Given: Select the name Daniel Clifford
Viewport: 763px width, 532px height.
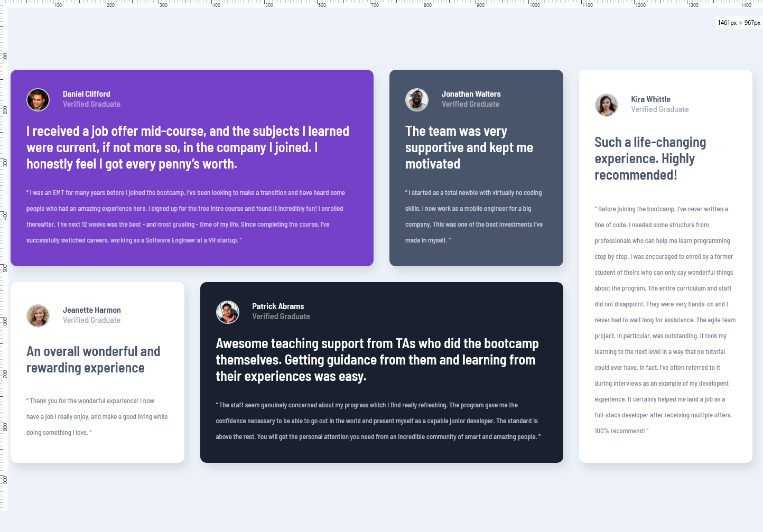Looking at the screenshot, I should [86, 94].
